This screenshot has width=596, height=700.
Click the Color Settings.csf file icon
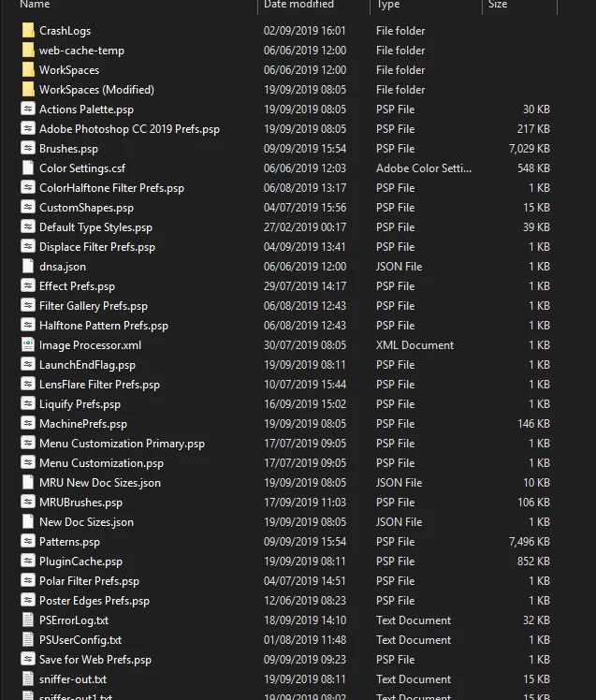pyautogui.click(x=28, y=168)
